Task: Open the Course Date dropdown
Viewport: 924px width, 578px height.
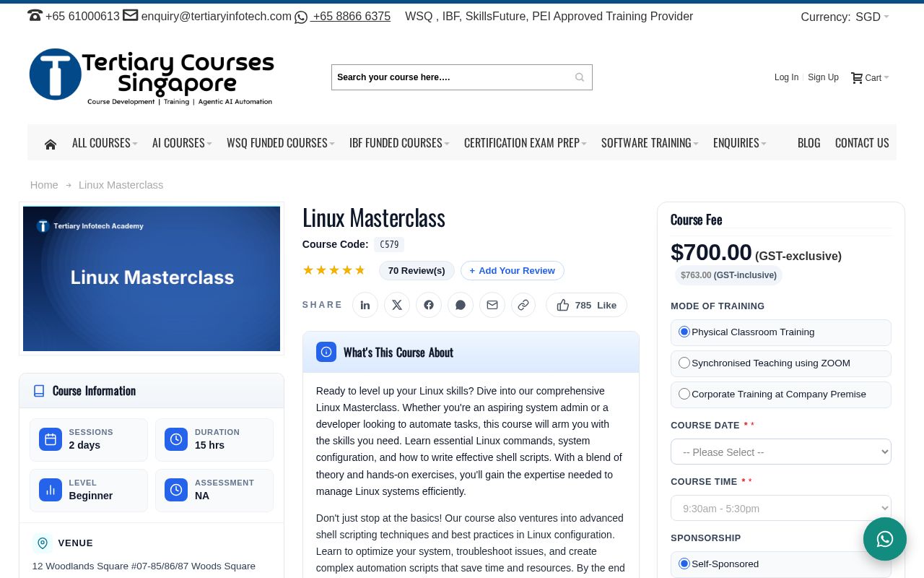Action: click(781, 452)
